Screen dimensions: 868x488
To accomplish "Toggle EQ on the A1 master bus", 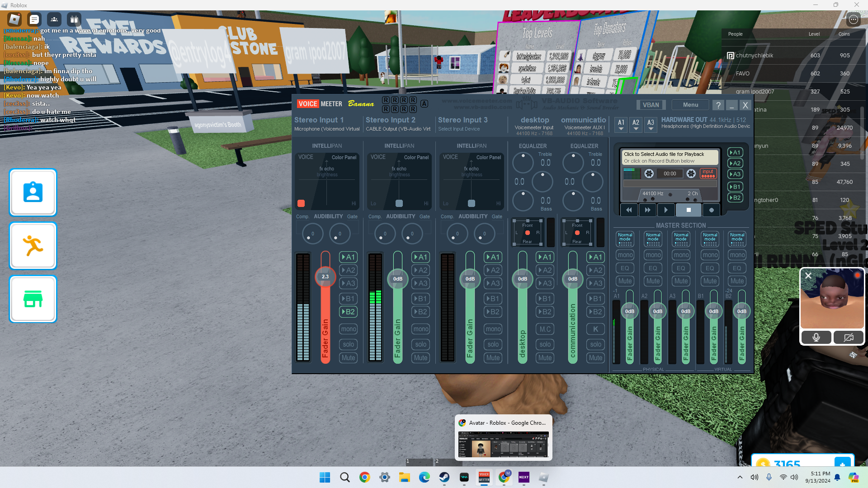I will (625, 268).
